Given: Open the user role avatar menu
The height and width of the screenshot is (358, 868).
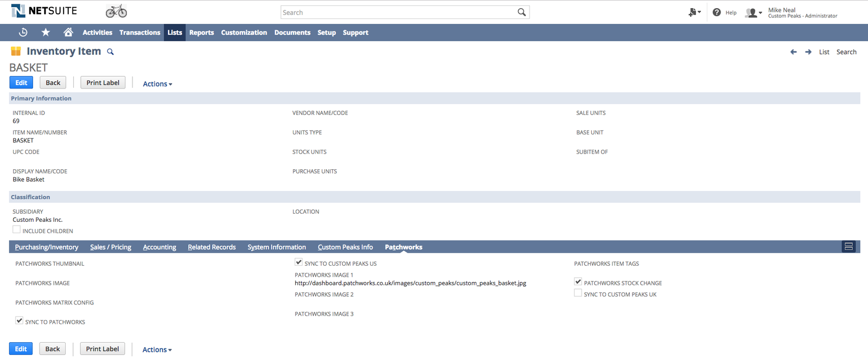Looking at the screenshot, I should tap(754, 12).
